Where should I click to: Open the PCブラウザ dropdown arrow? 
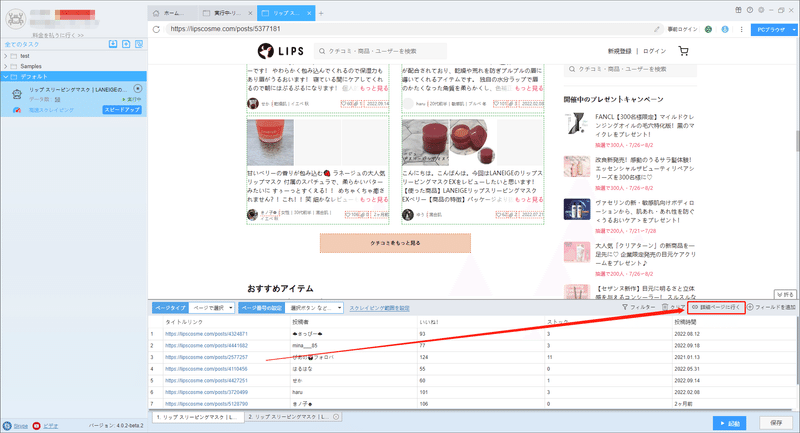[x=794, y=30]
